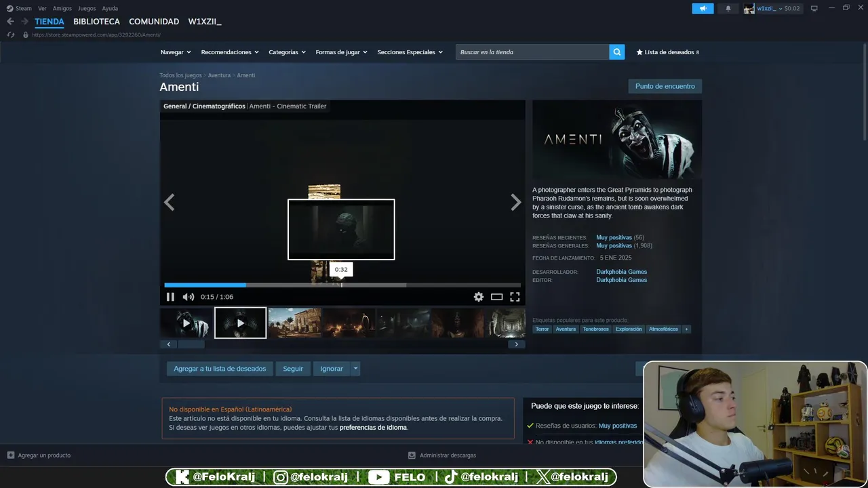Open Darkphobia Games editor link
This screenshot has height=488, width=868.
pos(621,280)
